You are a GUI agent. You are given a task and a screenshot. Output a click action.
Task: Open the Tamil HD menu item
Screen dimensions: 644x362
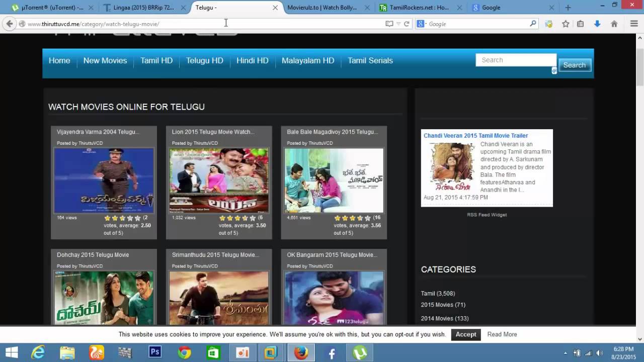156,60
